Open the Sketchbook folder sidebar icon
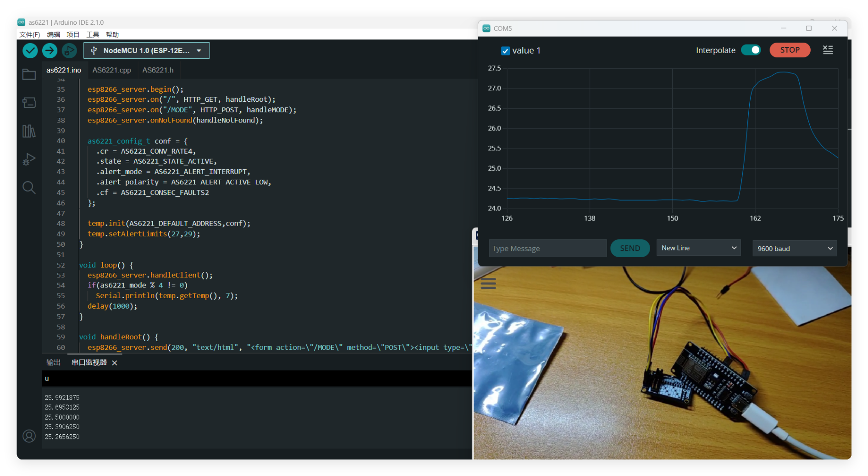The image size is (868, 476). (x=29, y=74)
